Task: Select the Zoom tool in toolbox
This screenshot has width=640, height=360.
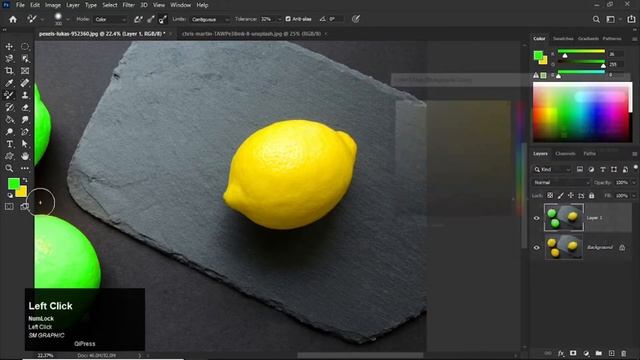Action: point(9,168)
